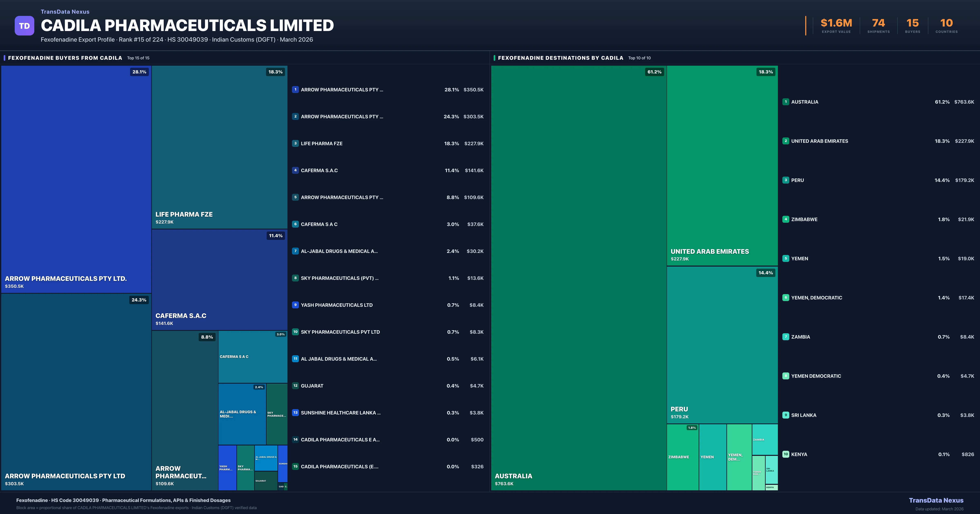980x514 pixels.
Task: Click rank badge 12 beside Gujarat
Action: point(295,385)
